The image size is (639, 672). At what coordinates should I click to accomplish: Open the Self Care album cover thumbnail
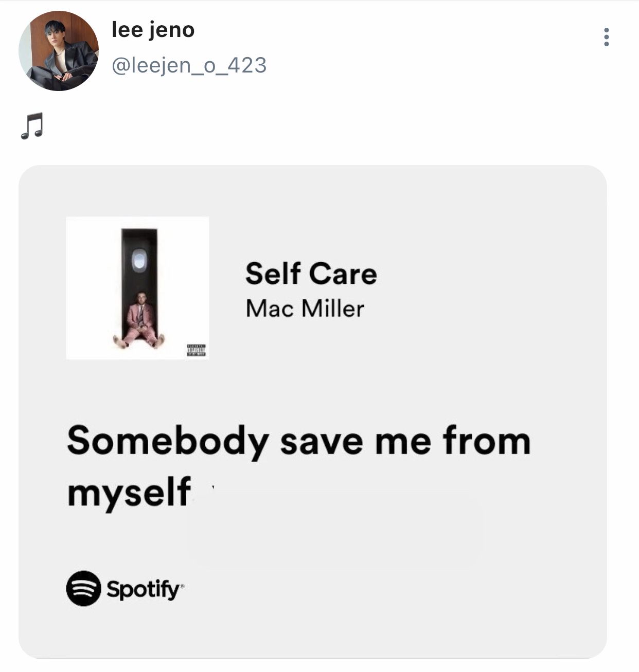point(137,288)
